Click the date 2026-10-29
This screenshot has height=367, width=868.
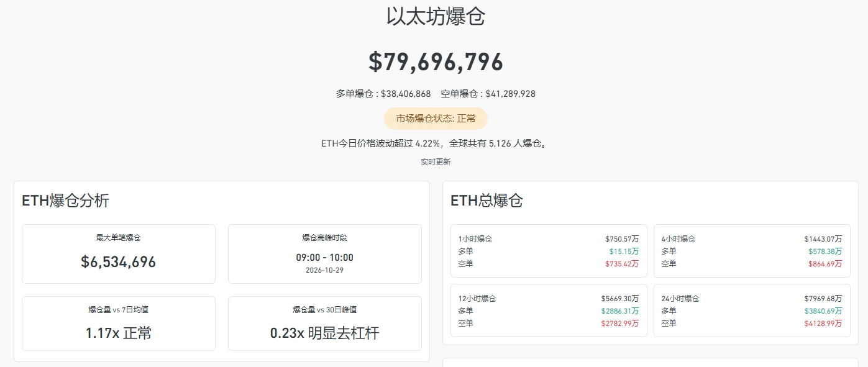324,271
